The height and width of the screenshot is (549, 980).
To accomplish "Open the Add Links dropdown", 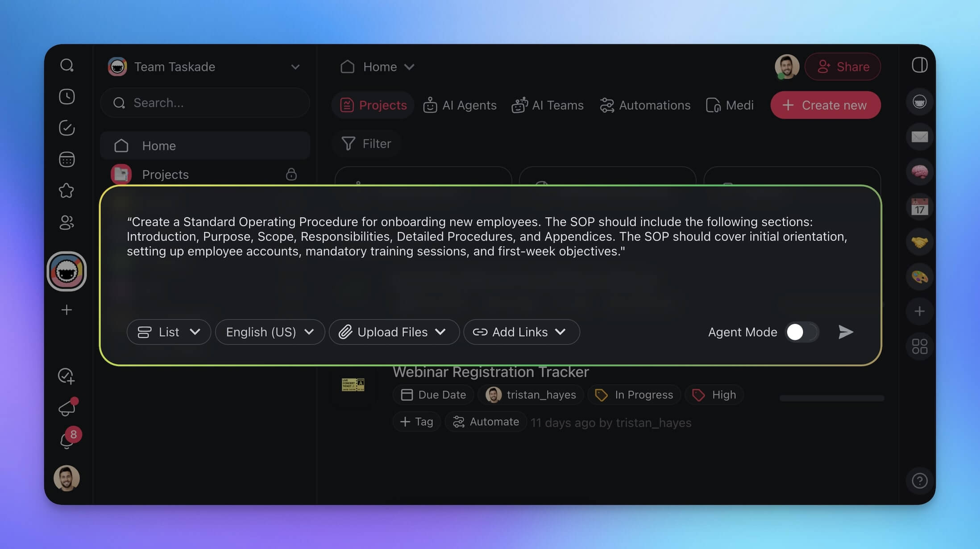I will tap(521, 332).
